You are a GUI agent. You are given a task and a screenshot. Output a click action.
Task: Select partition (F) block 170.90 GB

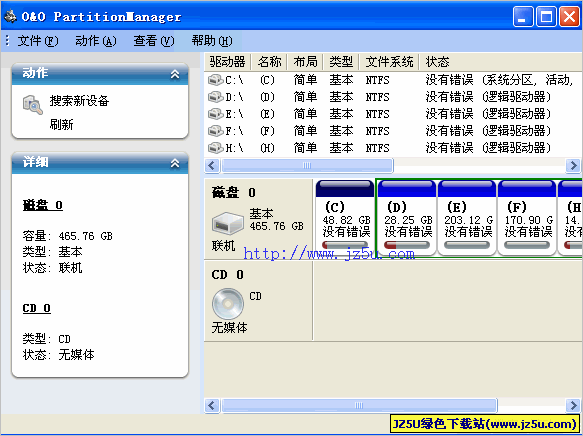click(527, 218)
